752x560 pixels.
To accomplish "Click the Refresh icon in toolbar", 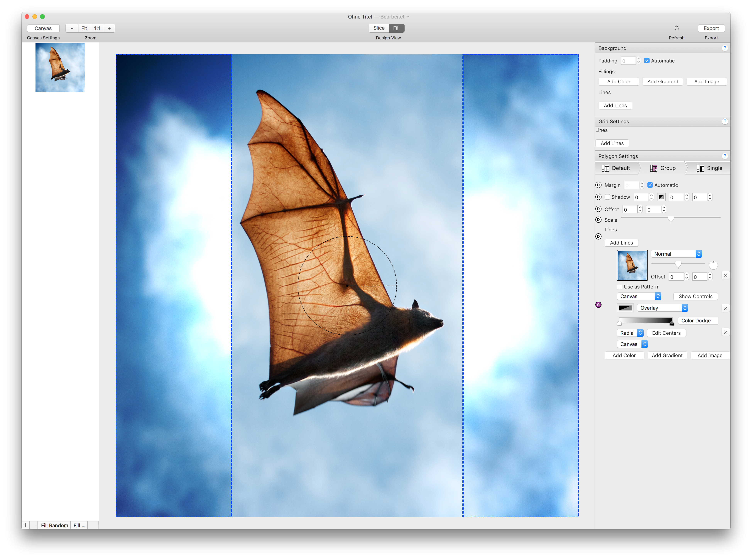I will (676, 28).
